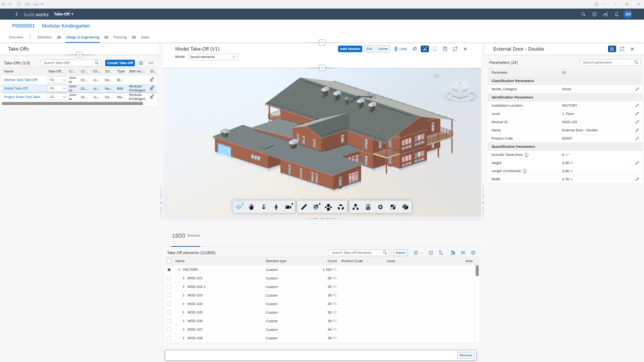The height and width of the screenshot is (362, 644).
Task: Collapse the FACTORY tree group
Action: click(179, 270)
